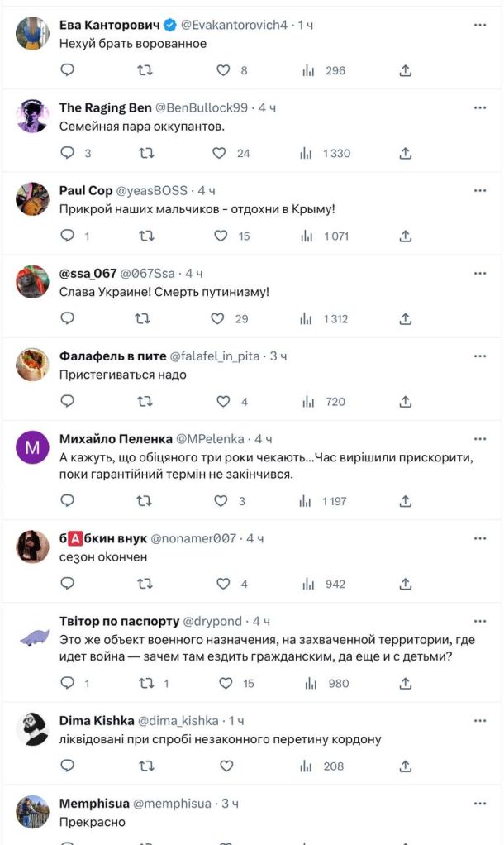Expand more menu on Memphisua's tweet
The image size is (504, 845).
(x=480, y=803)
